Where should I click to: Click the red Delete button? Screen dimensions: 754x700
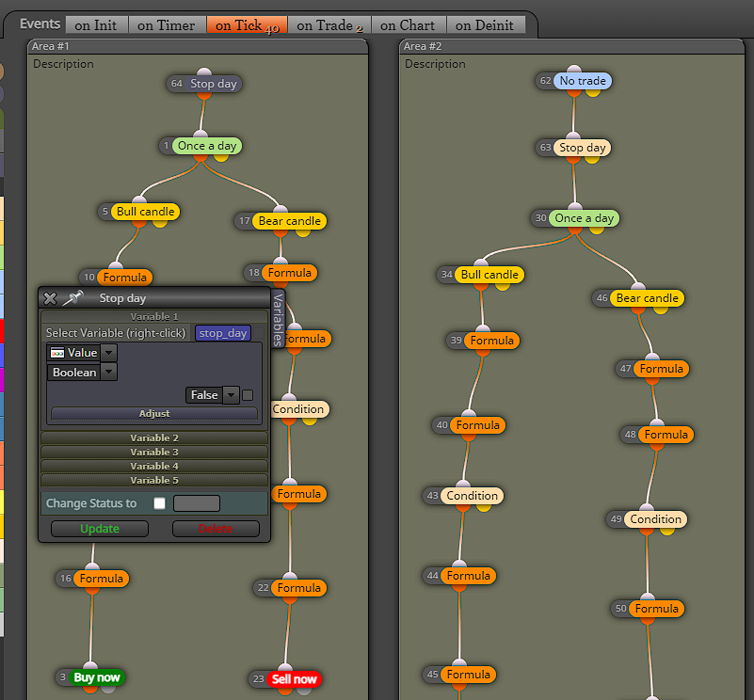(216, 529)
